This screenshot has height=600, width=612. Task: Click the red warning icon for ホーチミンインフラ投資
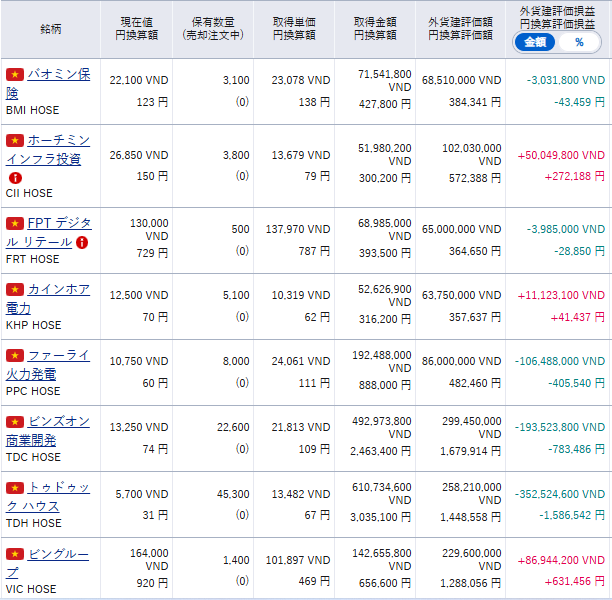point(15,178)
